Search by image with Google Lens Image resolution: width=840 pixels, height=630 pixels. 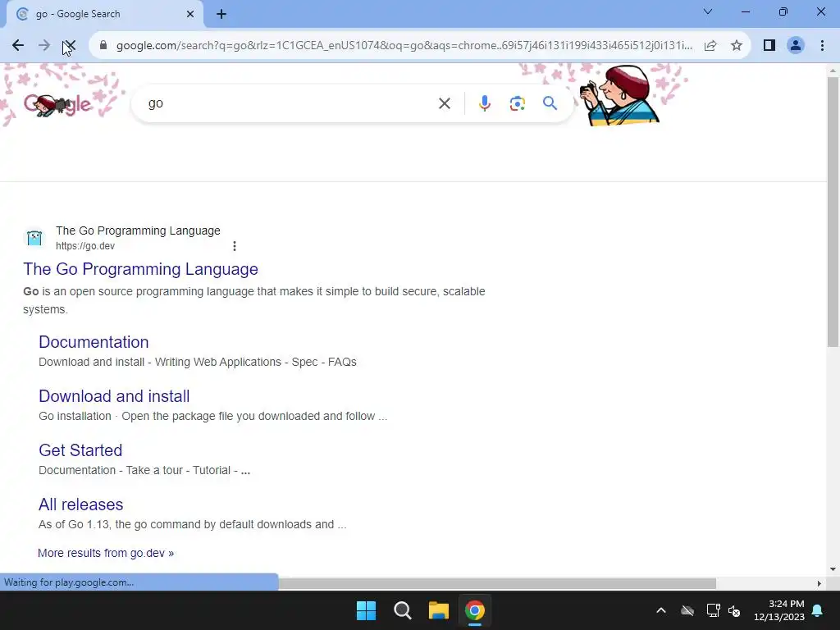[x=517, y=103]
